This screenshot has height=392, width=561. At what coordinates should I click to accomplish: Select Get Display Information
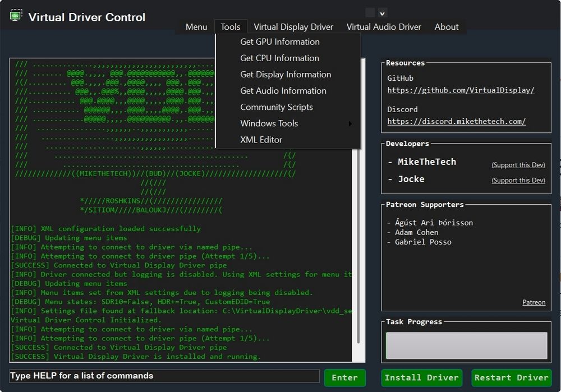(x=286, y=74)
